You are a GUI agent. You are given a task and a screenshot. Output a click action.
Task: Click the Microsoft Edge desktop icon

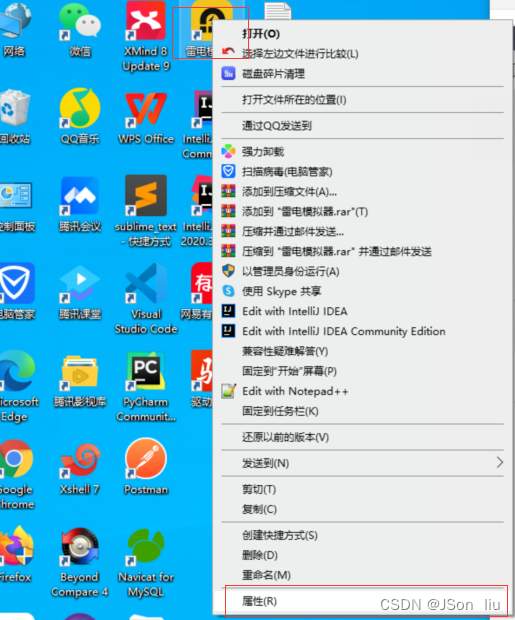[x=16, y=371]
